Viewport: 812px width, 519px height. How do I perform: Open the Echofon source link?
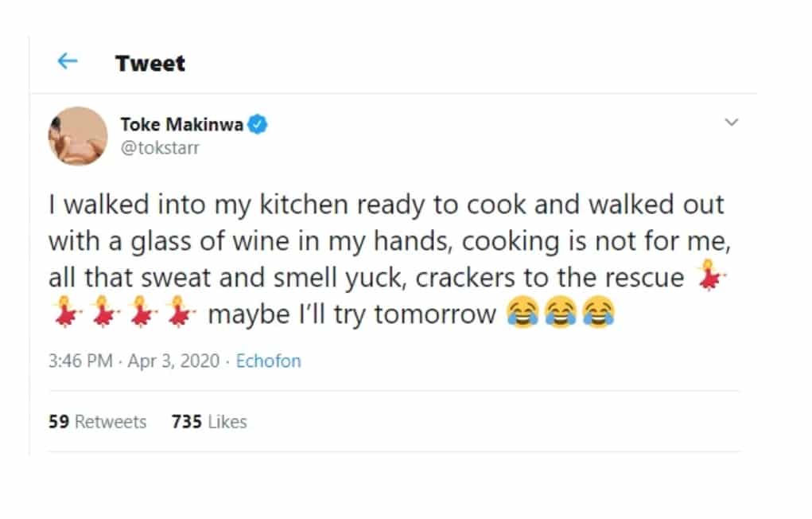269,361
